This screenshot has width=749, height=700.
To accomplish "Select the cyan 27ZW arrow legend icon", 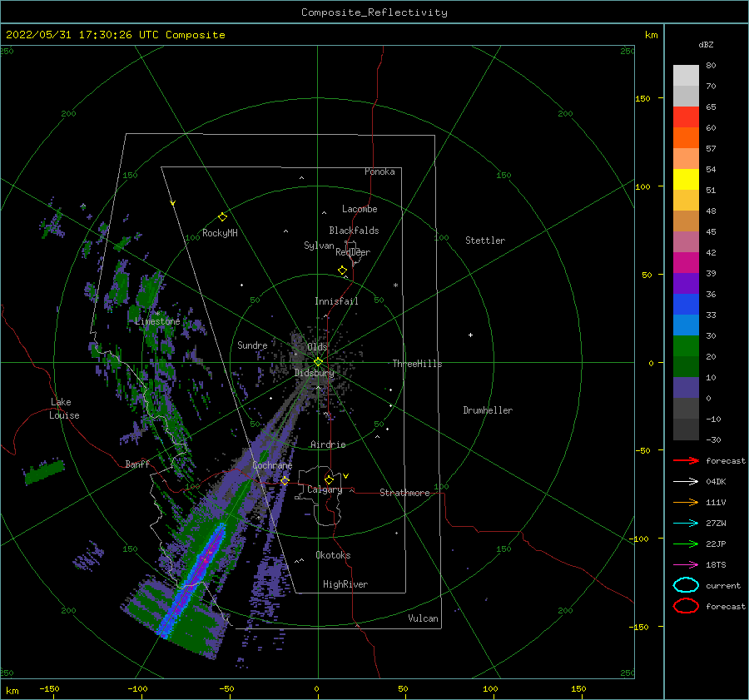I will [x=686, y=524].
